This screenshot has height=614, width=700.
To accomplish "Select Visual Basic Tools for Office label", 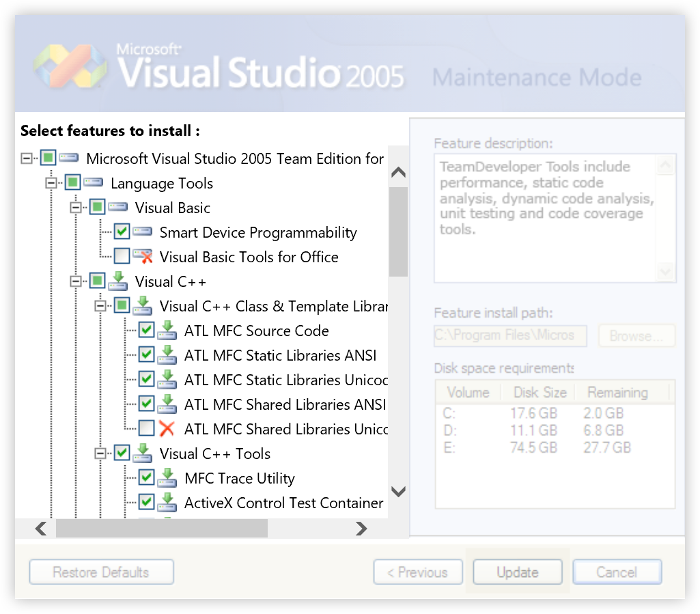I will pyautogui.click(x=249, y=257).
